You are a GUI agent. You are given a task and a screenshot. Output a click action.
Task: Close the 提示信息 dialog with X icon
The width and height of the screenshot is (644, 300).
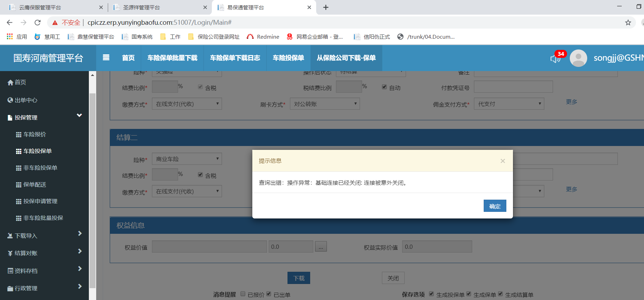coord(503,161)
